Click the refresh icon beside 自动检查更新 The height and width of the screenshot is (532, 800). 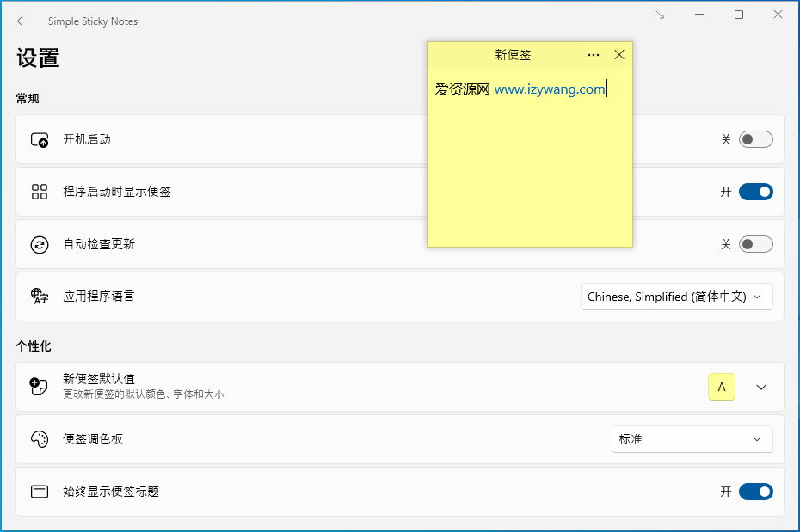[x=40, y=244]
